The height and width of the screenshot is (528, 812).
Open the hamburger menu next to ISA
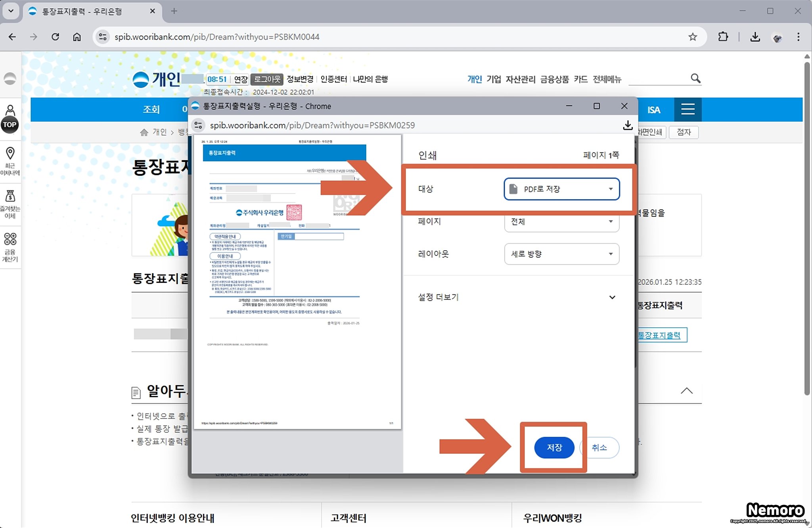point(688,109)
